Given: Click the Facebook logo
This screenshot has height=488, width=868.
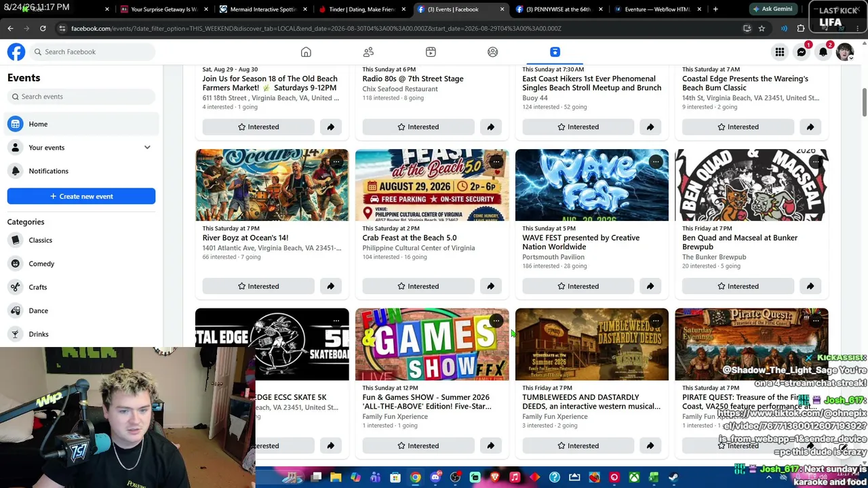Looking at the screenshot, I should pos(16,52).
